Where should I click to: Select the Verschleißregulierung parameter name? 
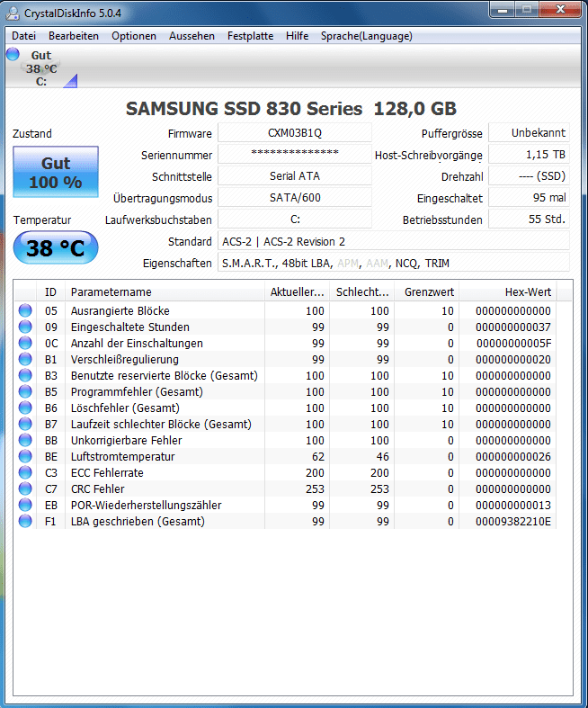pyautogui.click(x=125, y=360)
